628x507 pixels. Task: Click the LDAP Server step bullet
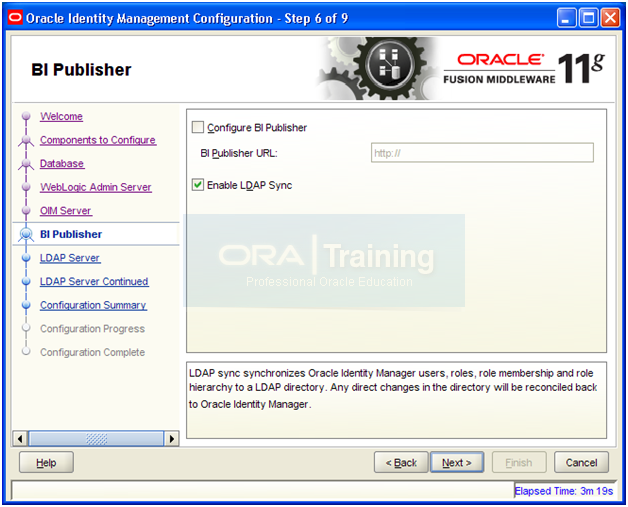tap(26, 258)
